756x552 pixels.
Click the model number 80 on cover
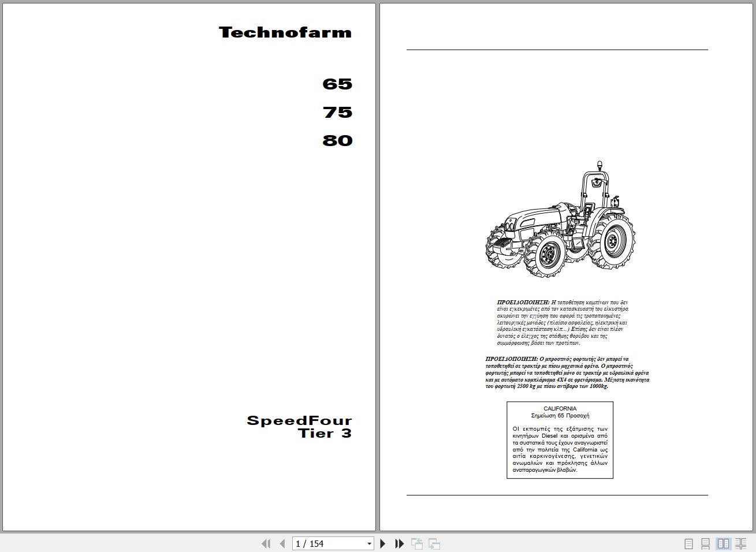(x=338, y=140)
